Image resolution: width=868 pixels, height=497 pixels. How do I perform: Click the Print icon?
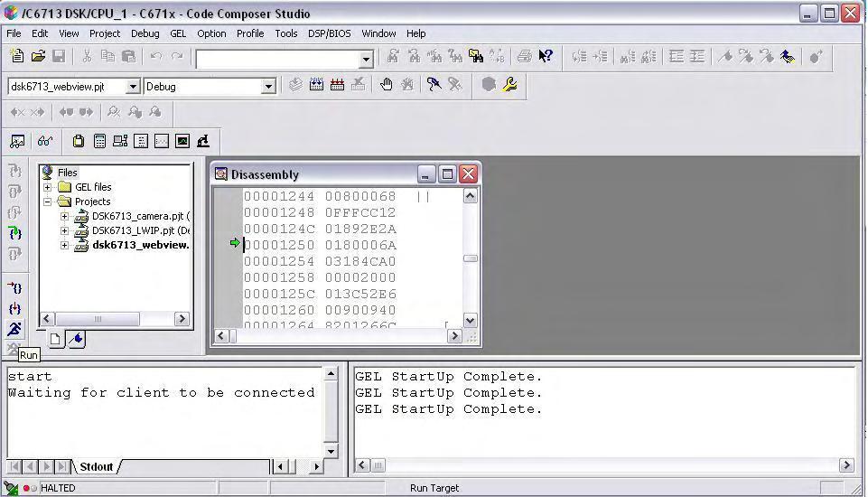pyautogui.click(x=524, y=56)
